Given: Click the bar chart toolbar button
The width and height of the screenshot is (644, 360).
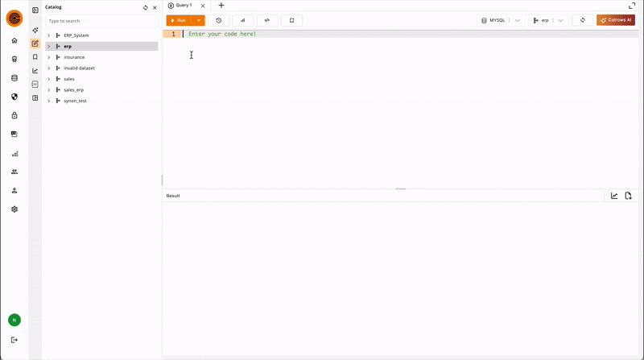Looking at the screenshot, I should click(243, 20).
